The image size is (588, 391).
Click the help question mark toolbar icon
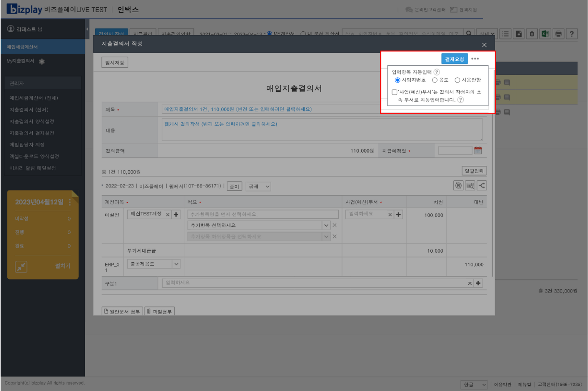tap(572, 34)
